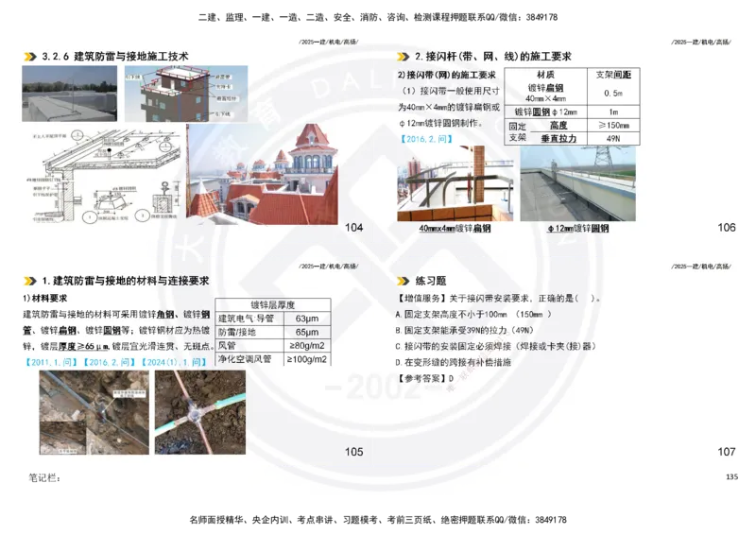Select option B 固定支架能承受39N的拉力

(465, 331)
